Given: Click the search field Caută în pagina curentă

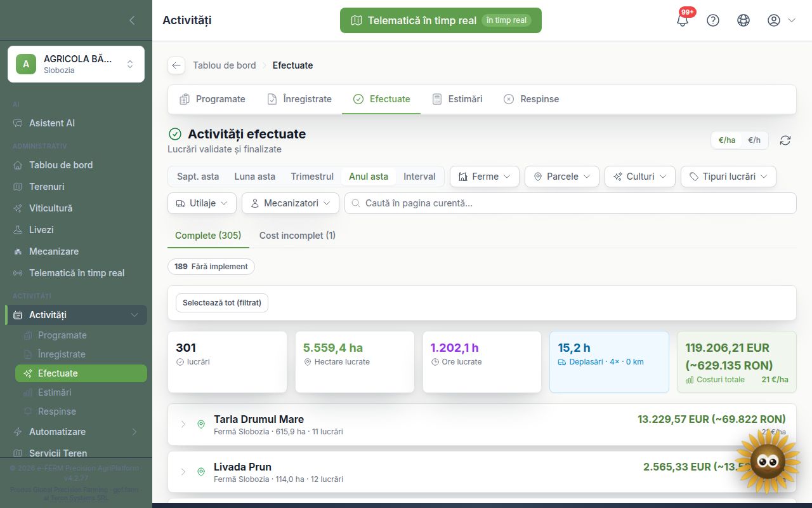Looking at the screenshot, I should (570, 203).
